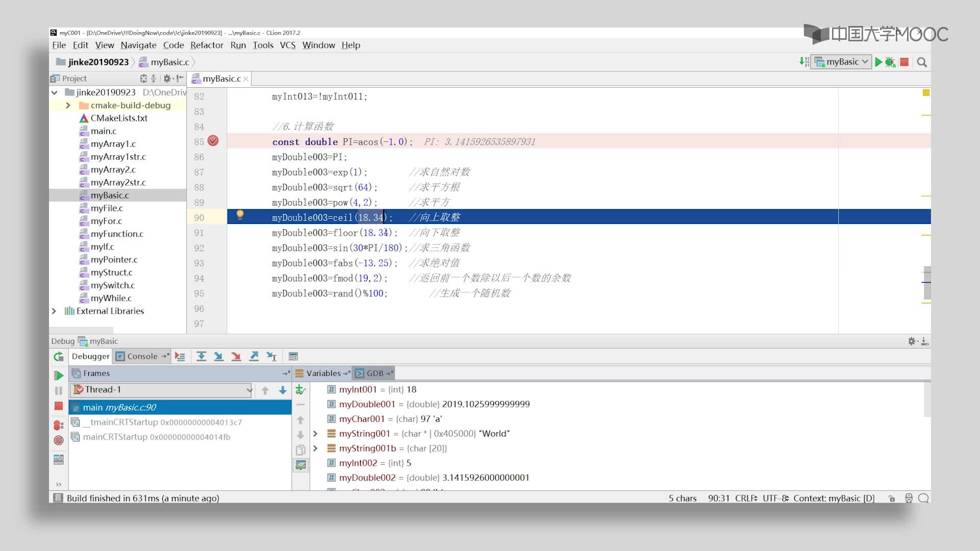Select the myDouble002 variable row

[x=618, y=478]
